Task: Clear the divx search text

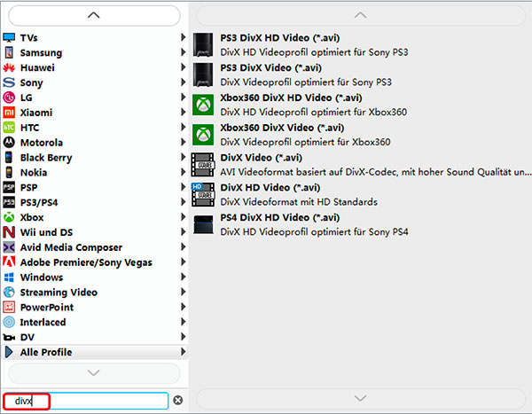Action: click(178, 401)
